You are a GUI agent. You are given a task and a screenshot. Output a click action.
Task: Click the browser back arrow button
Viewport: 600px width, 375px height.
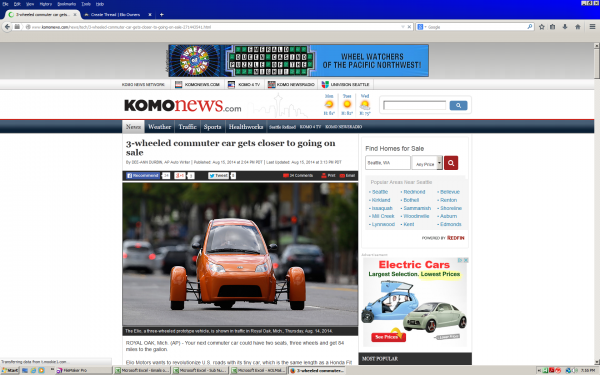click(7, 27)
